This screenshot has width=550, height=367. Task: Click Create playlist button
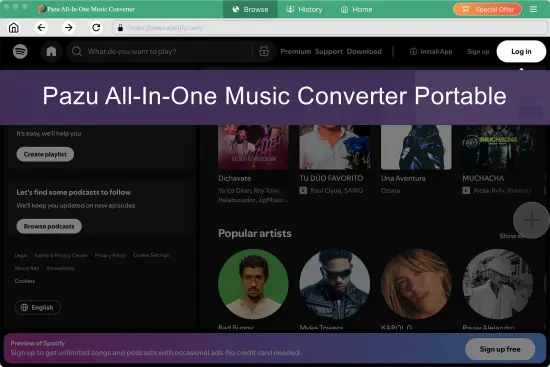point(45,154)
